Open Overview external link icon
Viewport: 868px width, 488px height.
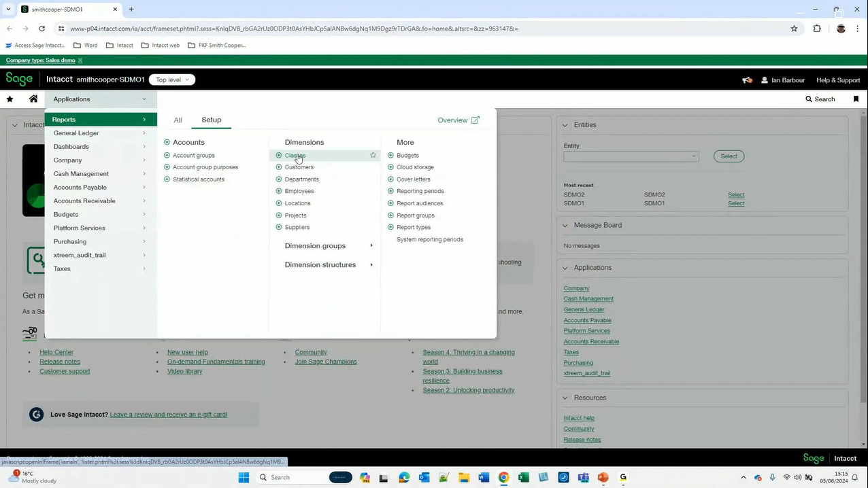point(475,120)
